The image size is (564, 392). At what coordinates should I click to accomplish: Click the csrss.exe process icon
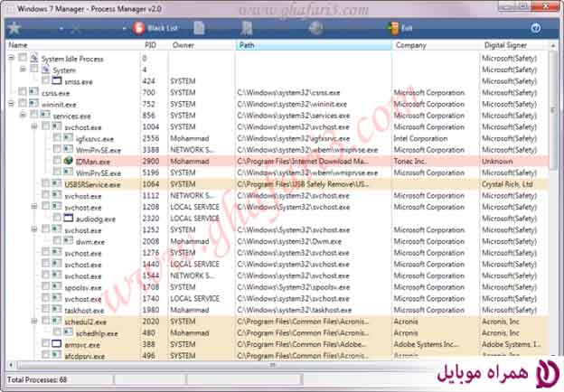click(33, 91)
